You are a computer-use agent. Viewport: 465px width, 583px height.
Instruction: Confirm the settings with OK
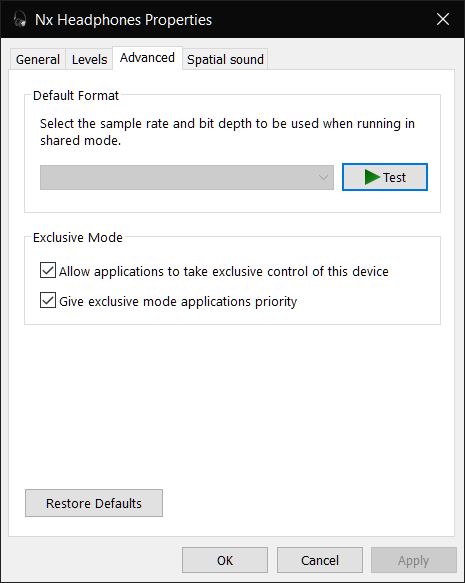[x=225, y=560]
